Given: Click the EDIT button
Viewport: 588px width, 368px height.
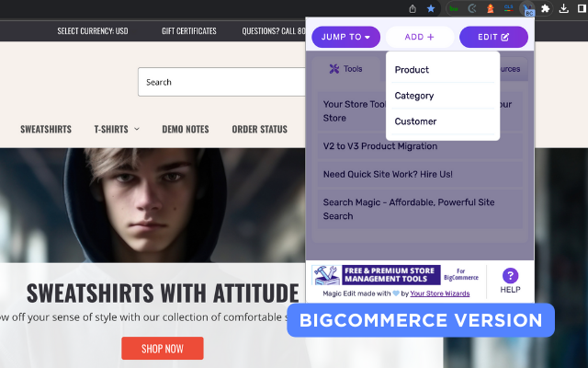Looking at the screenshot, I should 493,37.
